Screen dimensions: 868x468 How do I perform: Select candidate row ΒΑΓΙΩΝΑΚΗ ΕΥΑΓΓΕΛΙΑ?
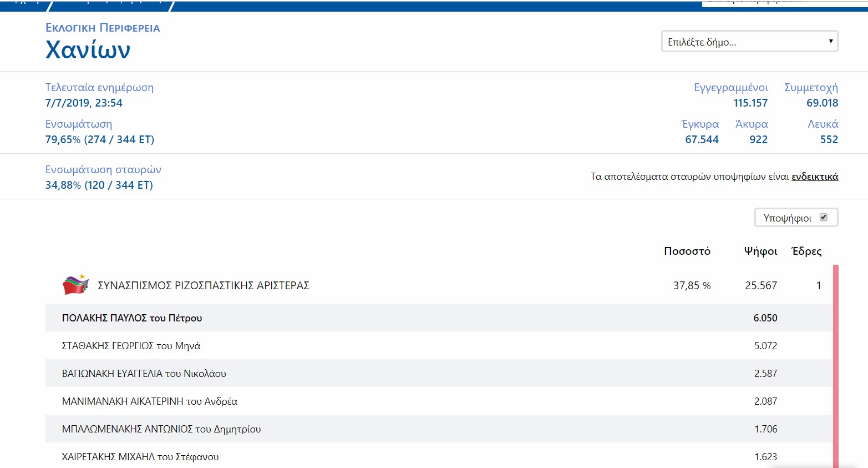click(144, 374)
